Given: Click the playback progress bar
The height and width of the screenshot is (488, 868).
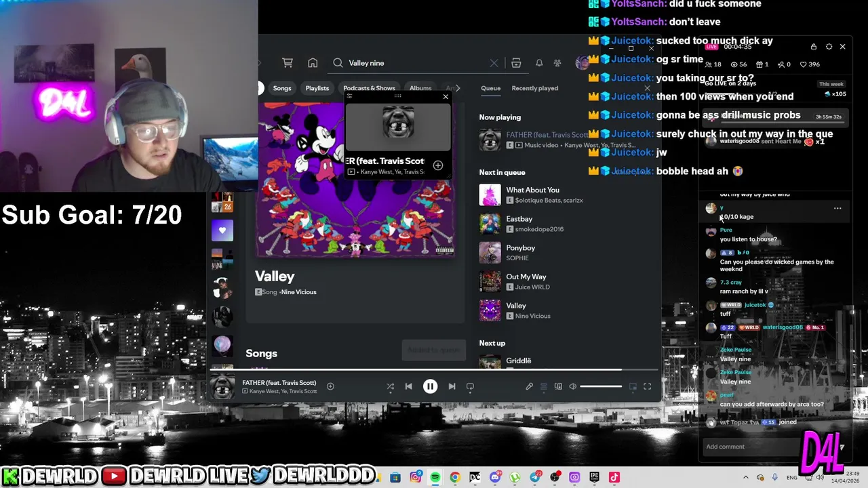Looking at the screenshot, I should point(434,370).
